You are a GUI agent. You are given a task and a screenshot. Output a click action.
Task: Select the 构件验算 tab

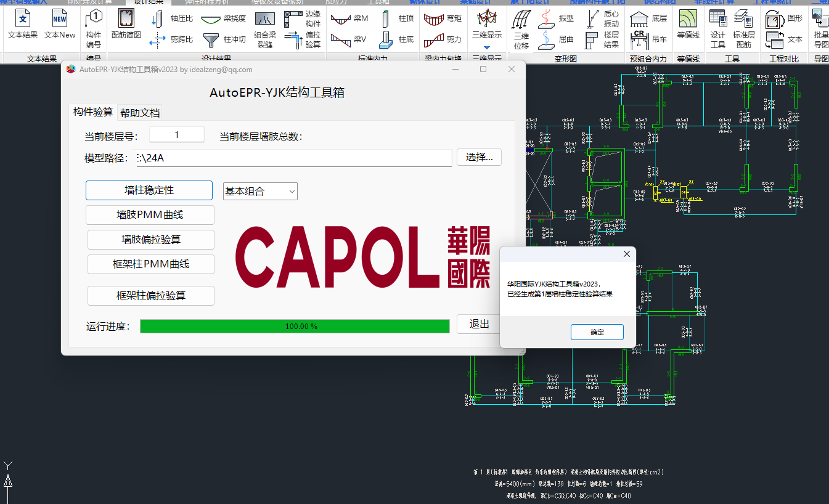pyautogui.click(x=93, y=112)
